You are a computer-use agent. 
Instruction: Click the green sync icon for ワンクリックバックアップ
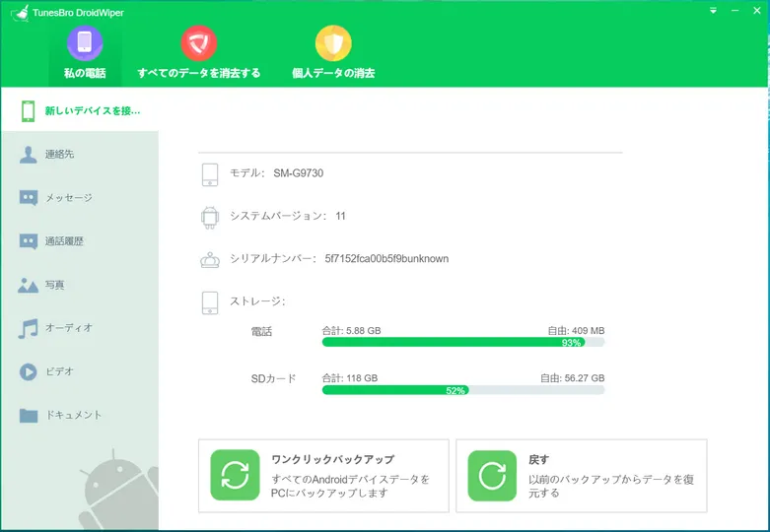(235, 475)
